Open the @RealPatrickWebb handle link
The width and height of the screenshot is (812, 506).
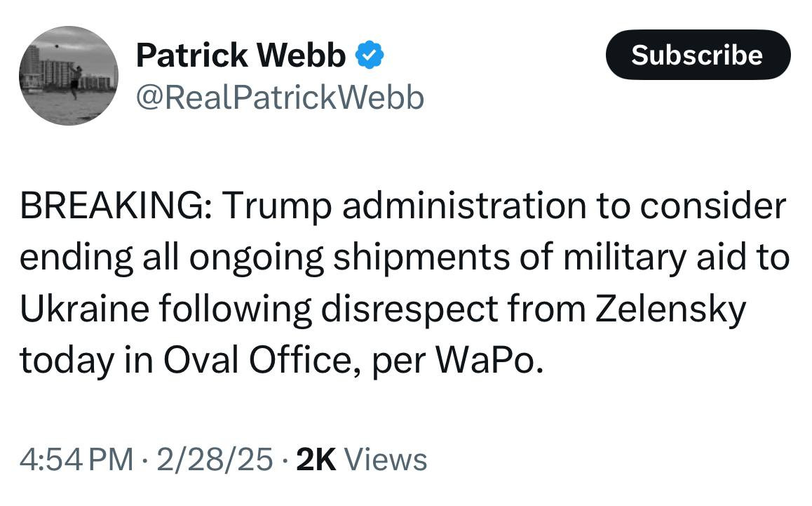click(279, 98)
